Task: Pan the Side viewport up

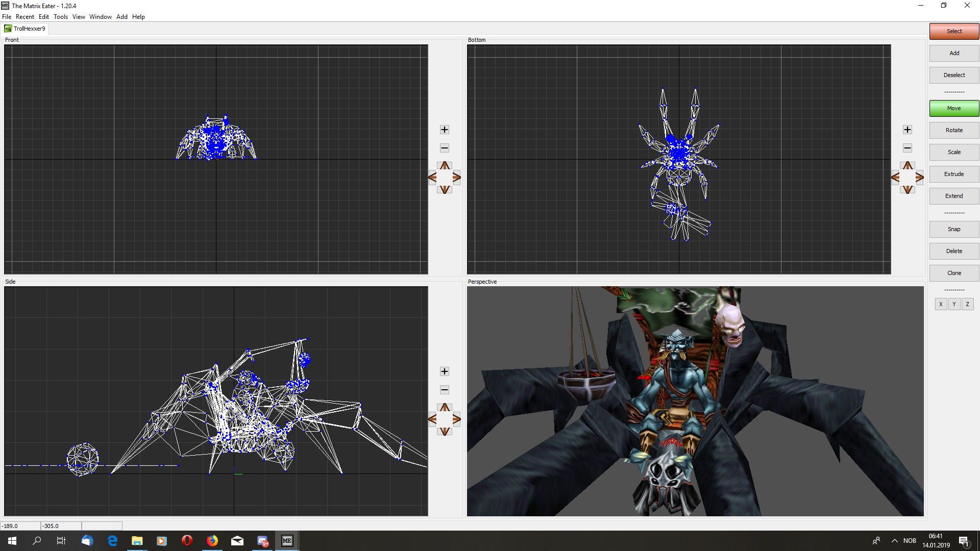Action: pos(445,408)
